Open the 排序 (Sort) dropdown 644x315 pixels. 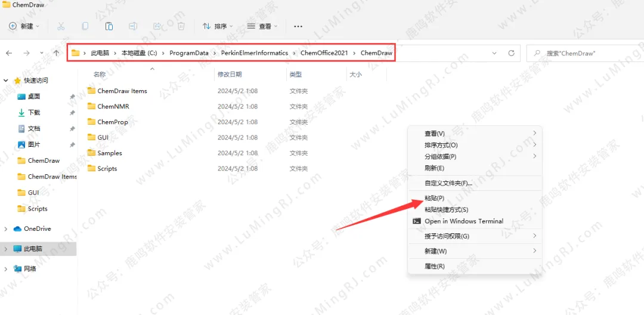(218, 26)
